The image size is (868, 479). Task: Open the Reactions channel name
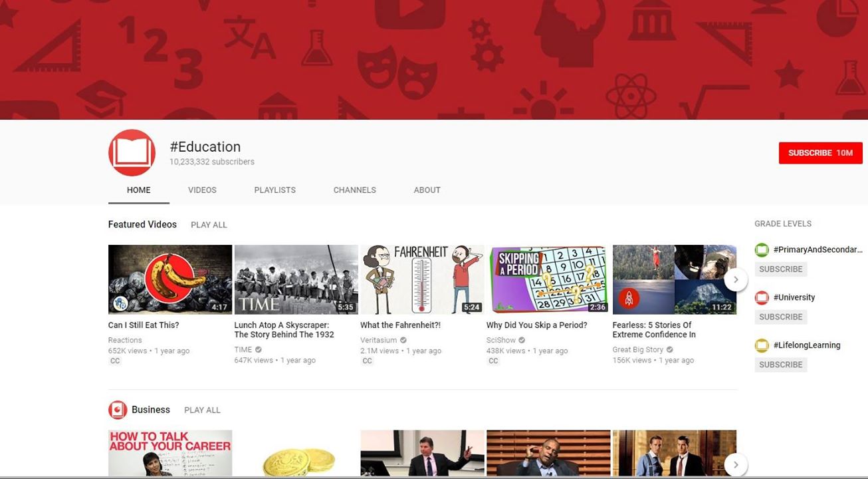(x=125, y=341)
